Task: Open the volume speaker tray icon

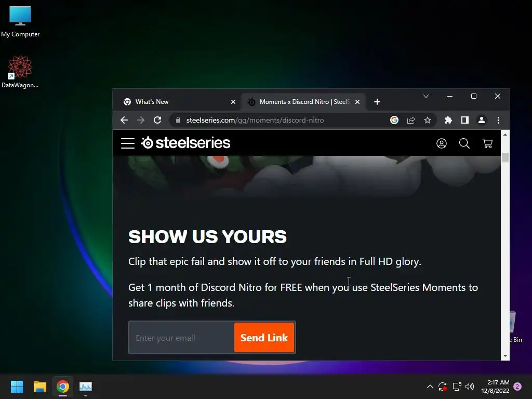Action: (470, 387)
